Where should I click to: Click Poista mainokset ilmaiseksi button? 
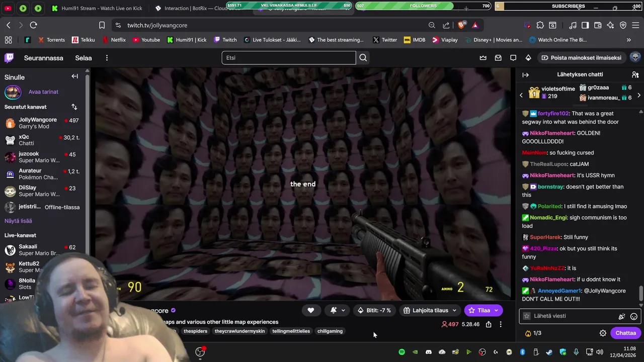pyautogui.click(x=581, y=58)
